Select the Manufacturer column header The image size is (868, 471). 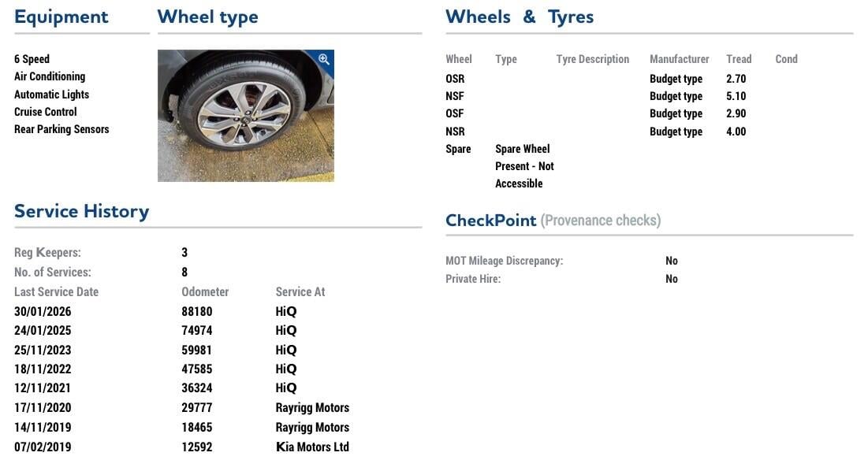coord(679,59)
